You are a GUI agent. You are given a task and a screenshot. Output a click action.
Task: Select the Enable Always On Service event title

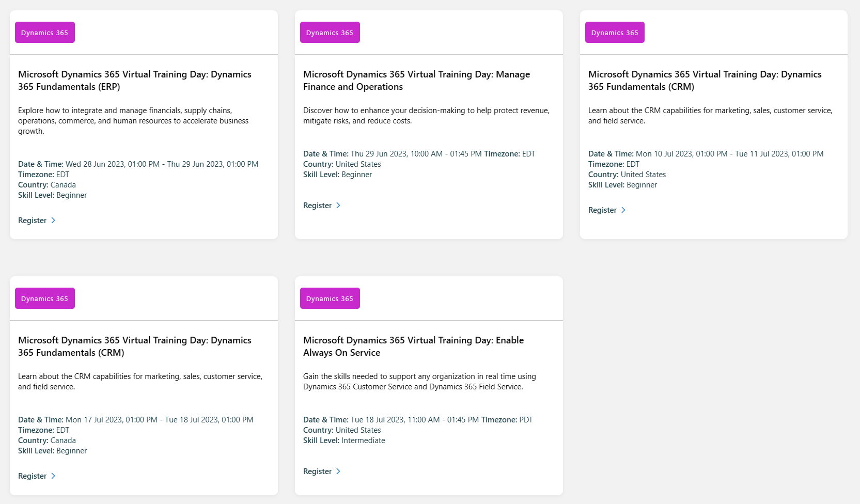coord(413,346)
